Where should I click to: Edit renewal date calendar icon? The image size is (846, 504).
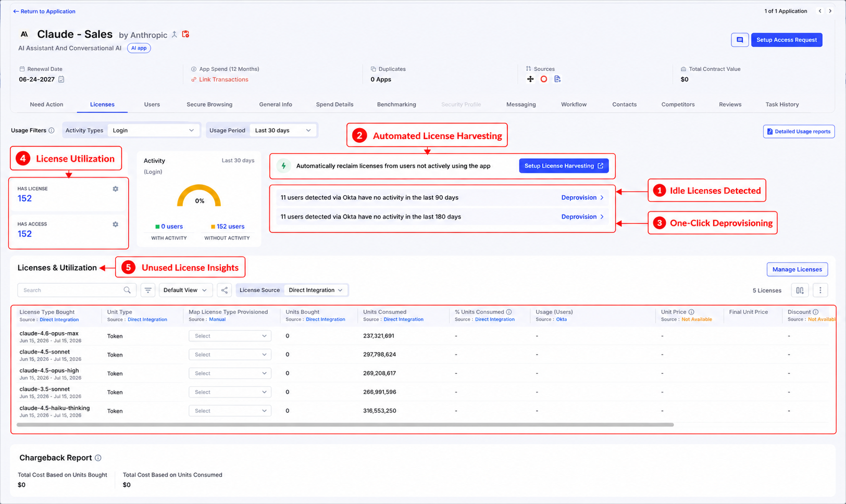coord(61,80)
